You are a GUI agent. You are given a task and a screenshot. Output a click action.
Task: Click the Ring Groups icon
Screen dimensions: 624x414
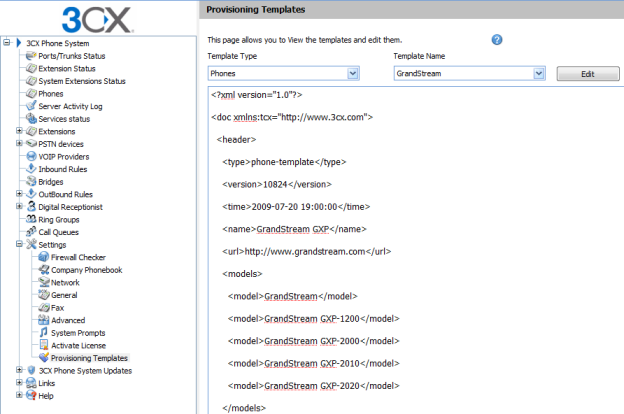pyautogui.click(x=31, y=219)
